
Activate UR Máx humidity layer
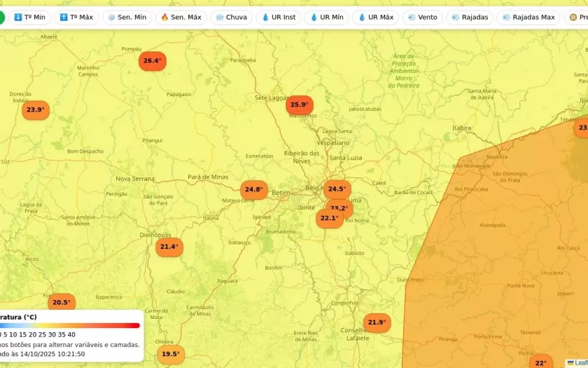point(376,17)
